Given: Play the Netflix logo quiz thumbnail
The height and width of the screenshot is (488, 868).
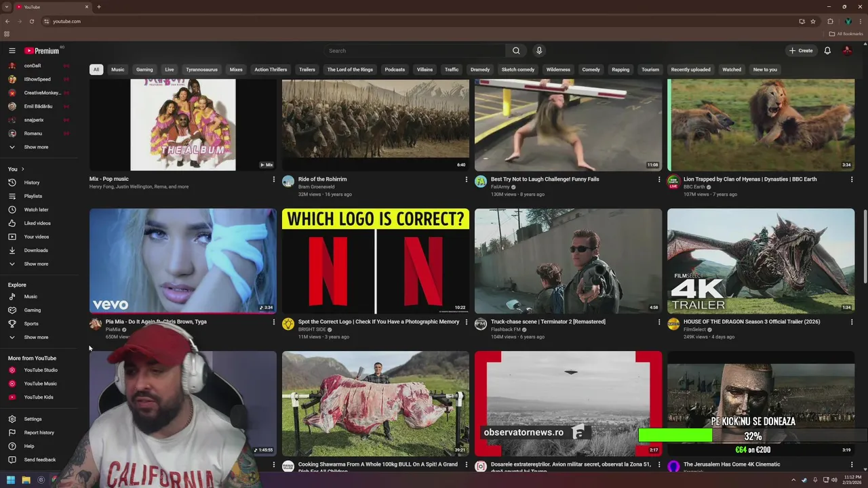Looking at the screenshot, I should click(376, 261).
